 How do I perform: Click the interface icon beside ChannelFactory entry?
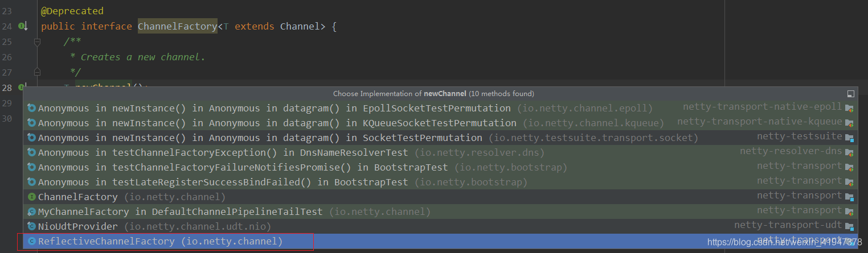(x=32, y=197)
